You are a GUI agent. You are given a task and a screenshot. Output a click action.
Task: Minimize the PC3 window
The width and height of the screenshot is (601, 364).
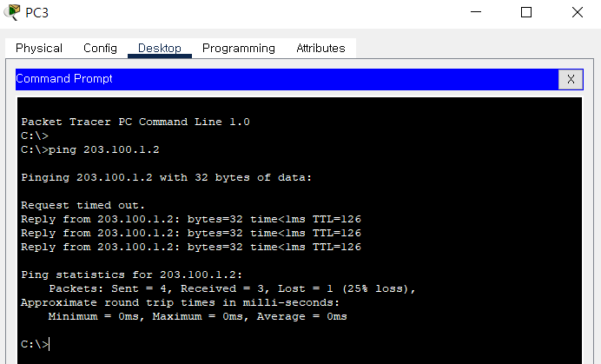click(x=476, y=12)
